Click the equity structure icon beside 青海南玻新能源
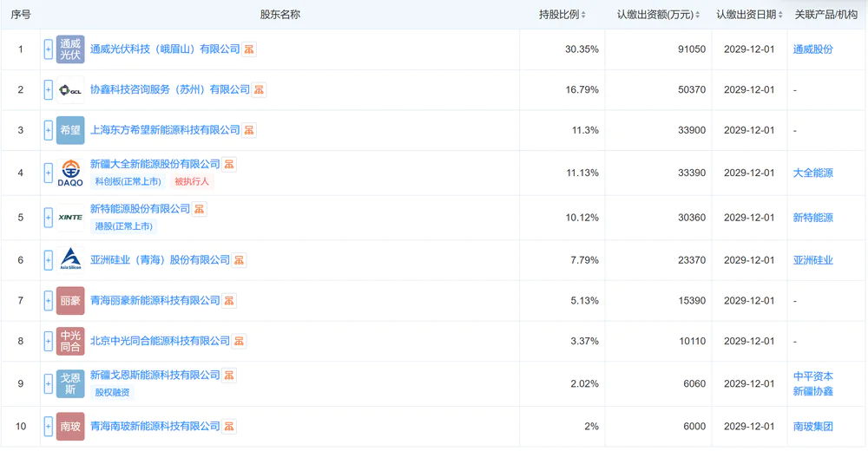 (x=230, y=426)
